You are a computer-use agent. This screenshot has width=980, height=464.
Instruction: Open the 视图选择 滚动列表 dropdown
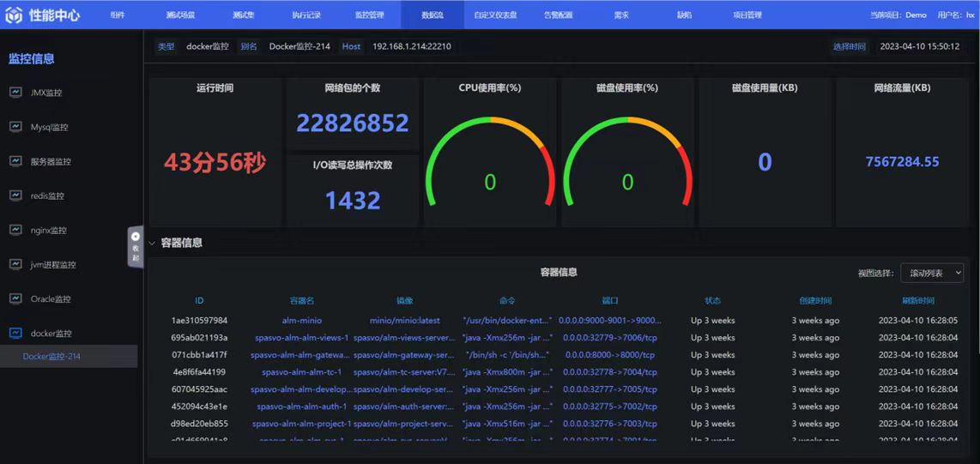pyautogui.click(x=932, y=273)
